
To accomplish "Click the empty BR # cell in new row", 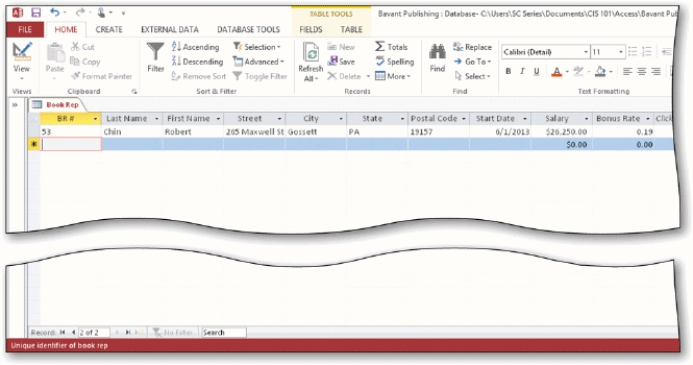I will coord(71,144).
